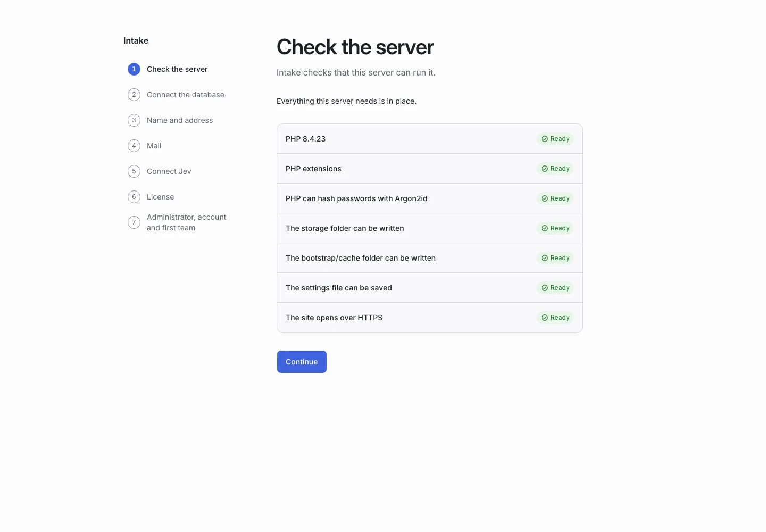Open Connect the database step
The width and height of the screenshot is (766, 532).
(186, 95)
